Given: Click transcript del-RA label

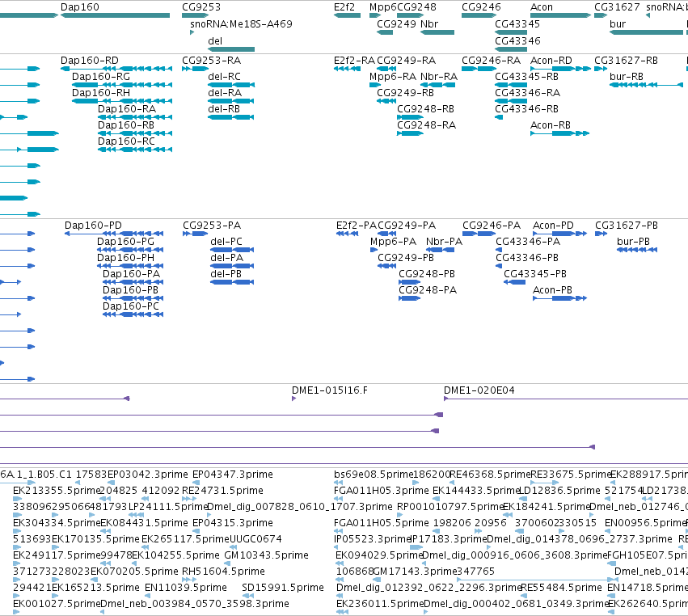Looking at the screenshot, I should pos(225,93).
